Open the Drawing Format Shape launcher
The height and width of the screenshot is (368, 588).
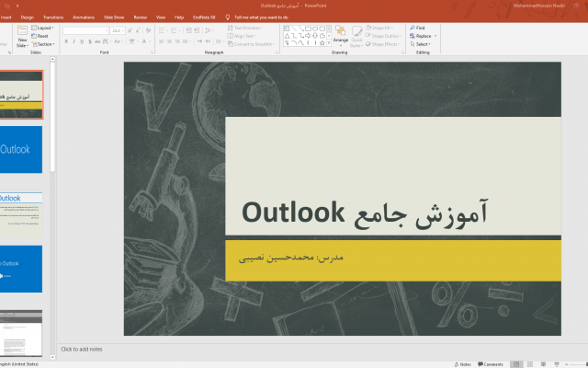point(402,52)
